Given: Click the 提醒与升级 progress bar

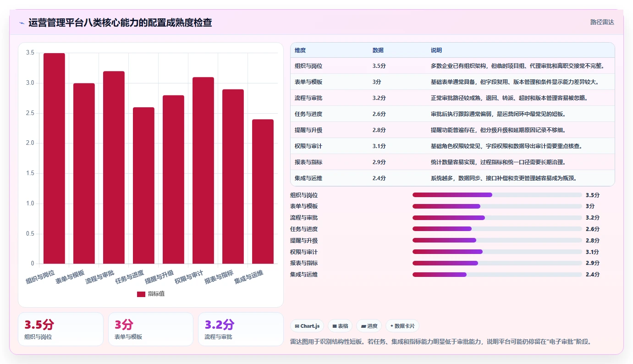Looking at the screenshot, I should [x=497, y=240].
